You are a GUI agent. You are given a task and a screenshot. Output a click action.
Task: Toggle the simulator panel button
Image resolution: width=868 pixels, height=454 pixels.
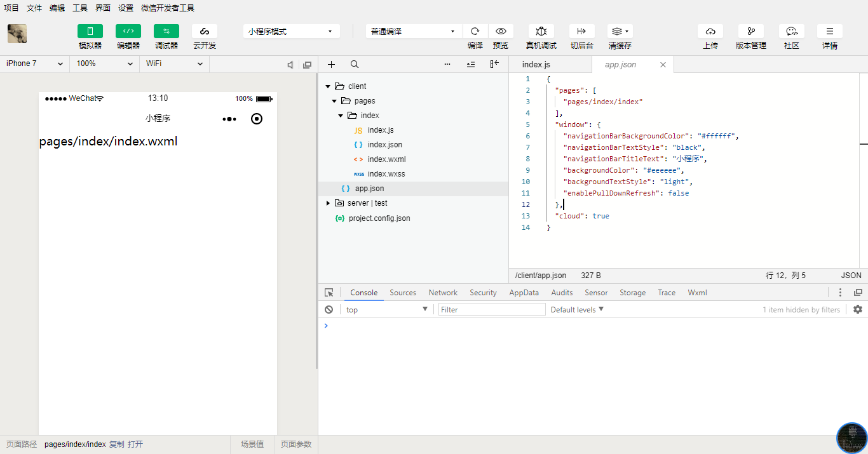(x=90, y=31)
